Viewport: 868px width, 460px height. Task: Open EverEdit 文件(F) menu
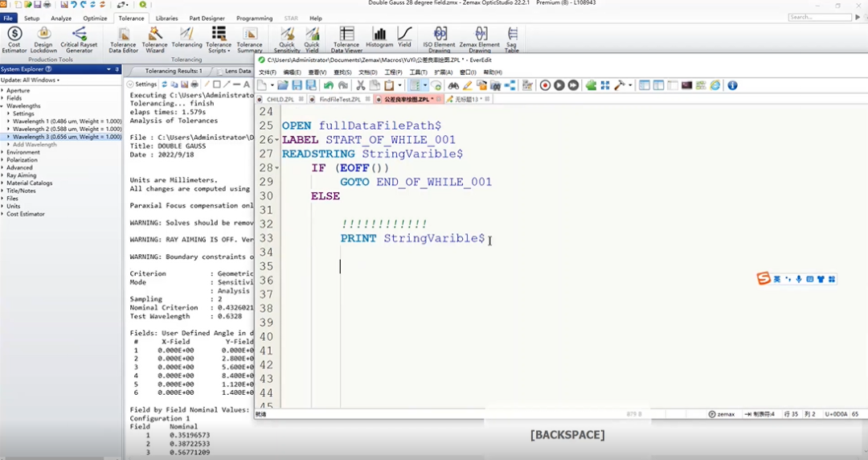[x=268, y=72]
